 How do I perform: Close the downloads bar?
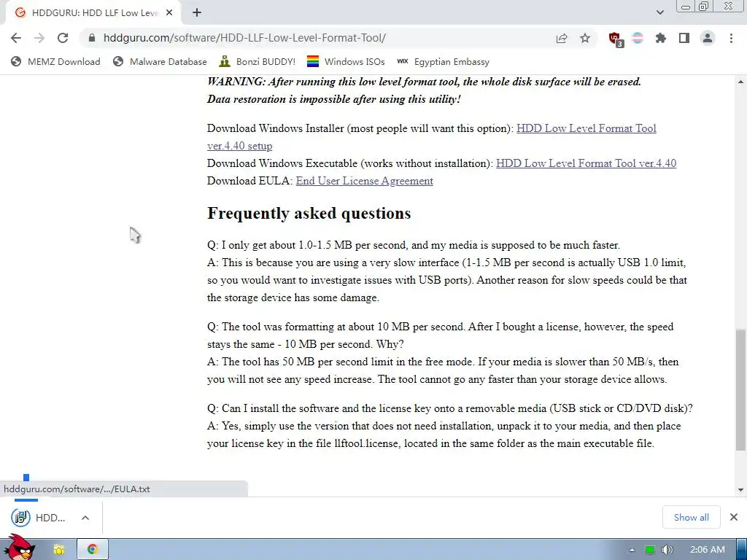pyautogui.click(x=734, y=517)
